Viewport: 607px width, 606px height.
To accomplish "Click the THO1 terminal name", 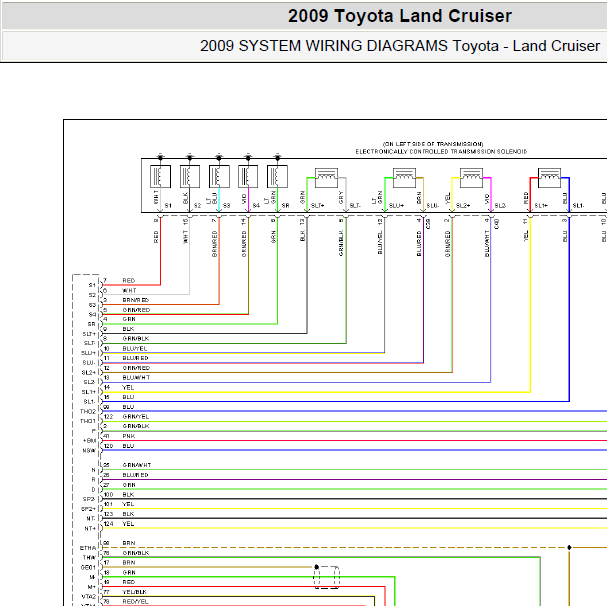I will click(x=88, y=421).
